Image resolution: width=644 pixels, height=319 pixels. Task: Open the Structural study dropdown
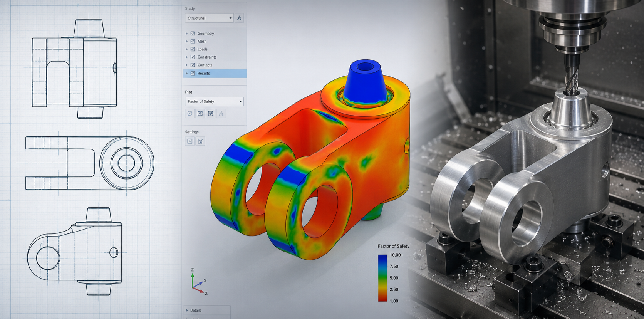coord(210,18)
